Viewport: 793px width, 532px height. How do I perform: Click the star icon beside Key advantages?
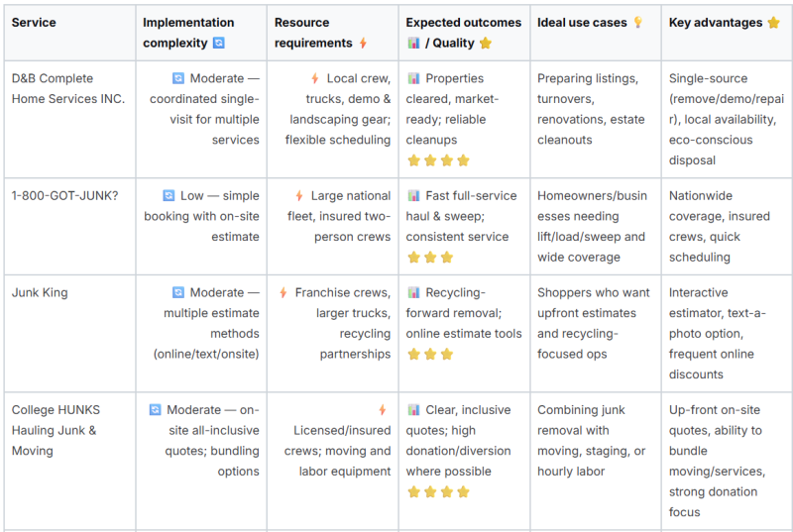tap(773, 22)
